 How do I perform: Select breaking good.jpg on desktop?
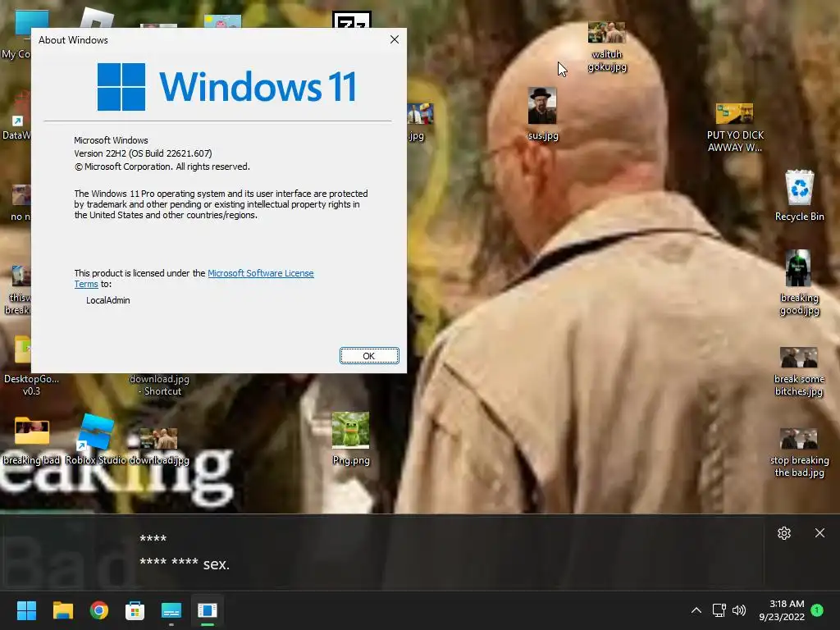pyautogui.click(x=799, y=283)
